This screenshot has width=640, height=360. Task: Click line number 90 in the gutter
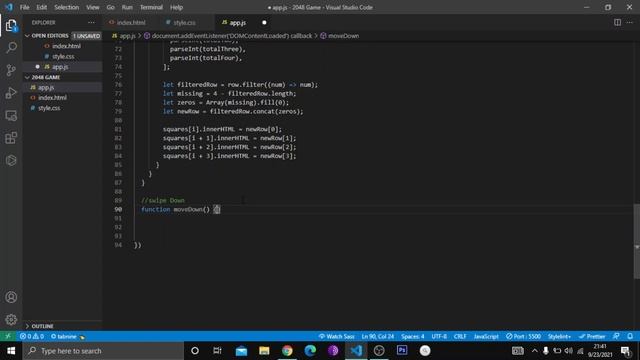coord(118,209)
